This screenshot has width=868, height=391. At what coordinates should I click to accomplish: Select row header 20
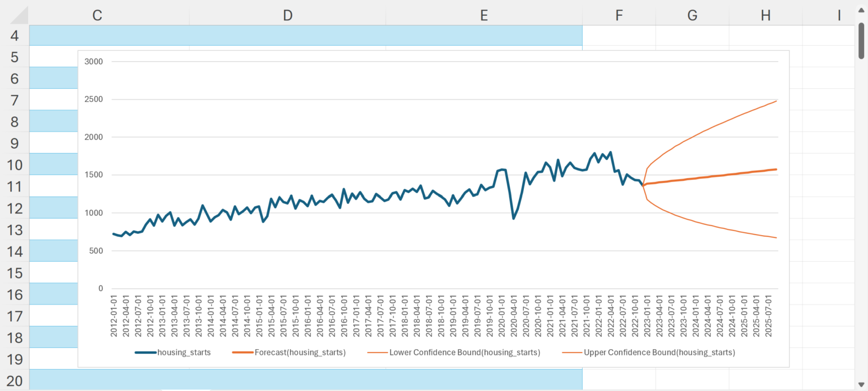click(x=14, y=380)
